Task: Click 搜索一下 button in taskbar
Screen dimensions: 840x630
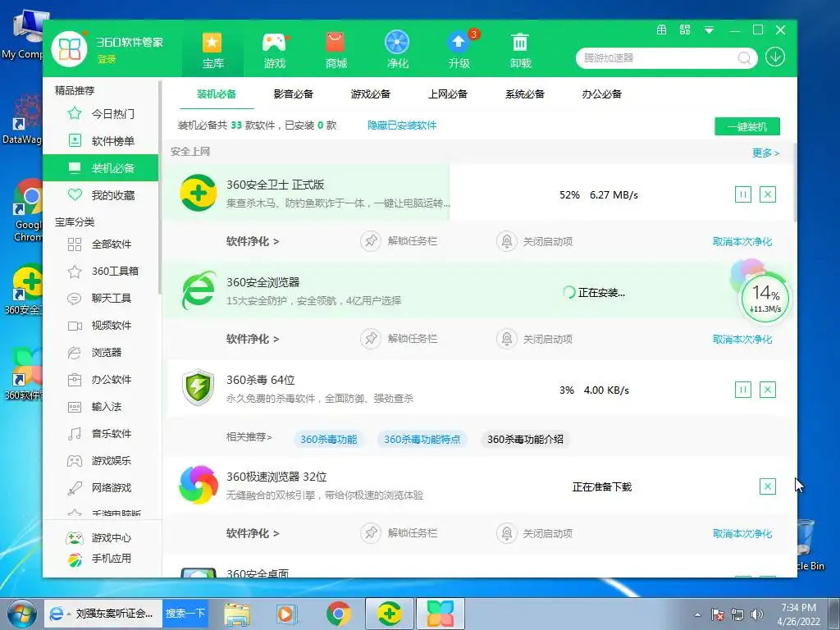Action: [185, 613]
